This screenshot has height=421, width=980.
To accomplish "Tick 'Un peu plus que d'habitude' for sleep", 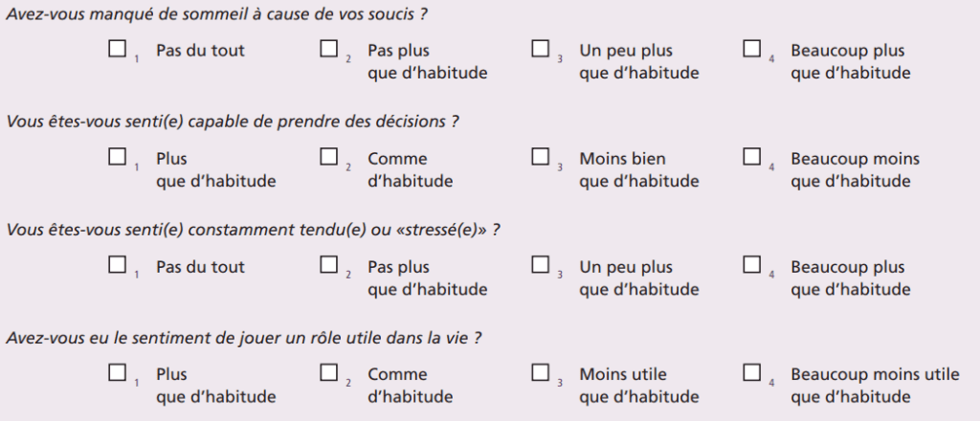I will (541, 49).
